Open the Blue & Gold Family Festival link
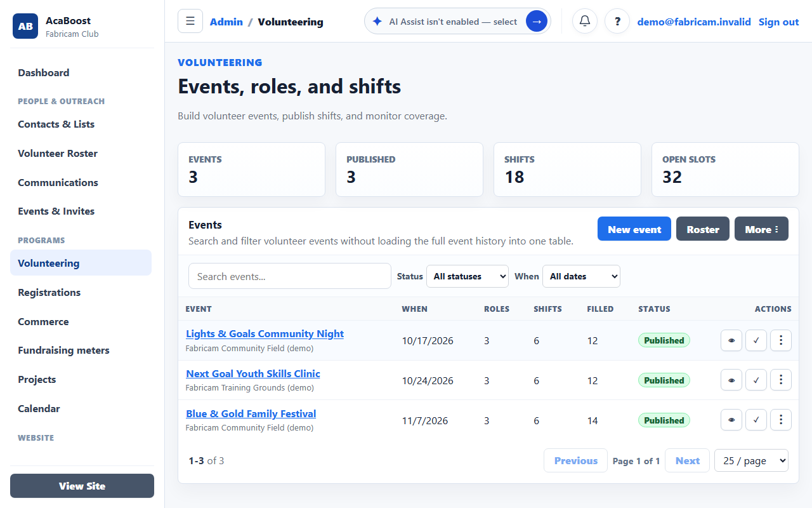Viewport: 812px width, 508px height. pyautogui.click(x=251, y=414)
